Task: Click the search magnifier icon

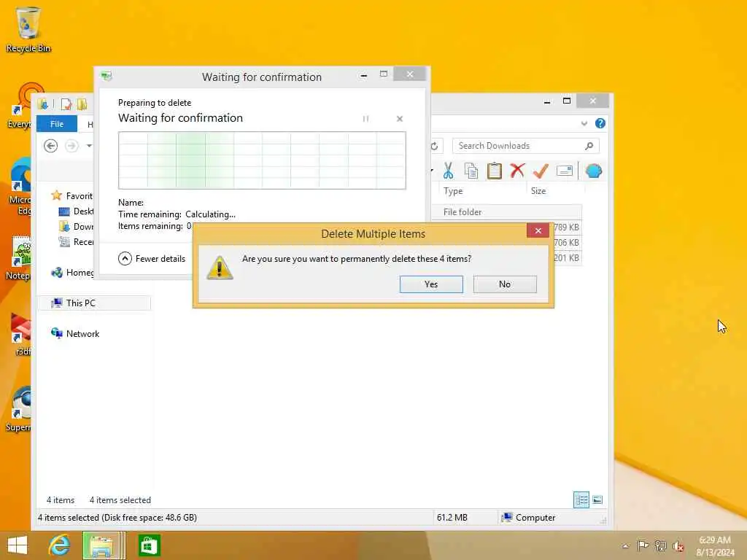Action: [589, 146]
